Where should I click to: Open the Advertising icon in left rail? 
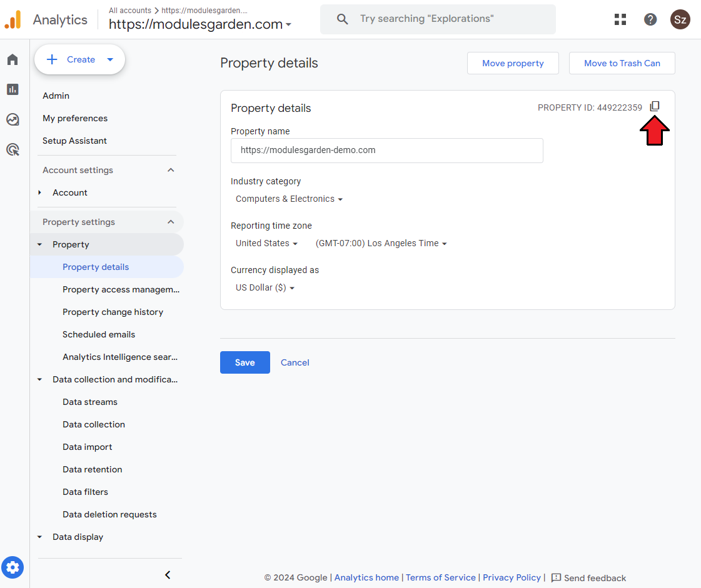tap(13, 150)
